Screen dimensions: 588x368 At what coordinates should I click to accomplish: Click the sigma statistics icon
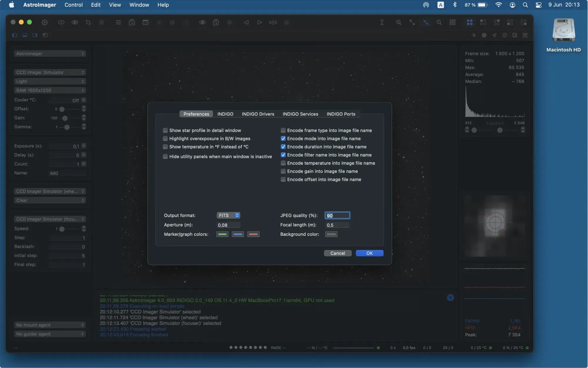[382, 22]
